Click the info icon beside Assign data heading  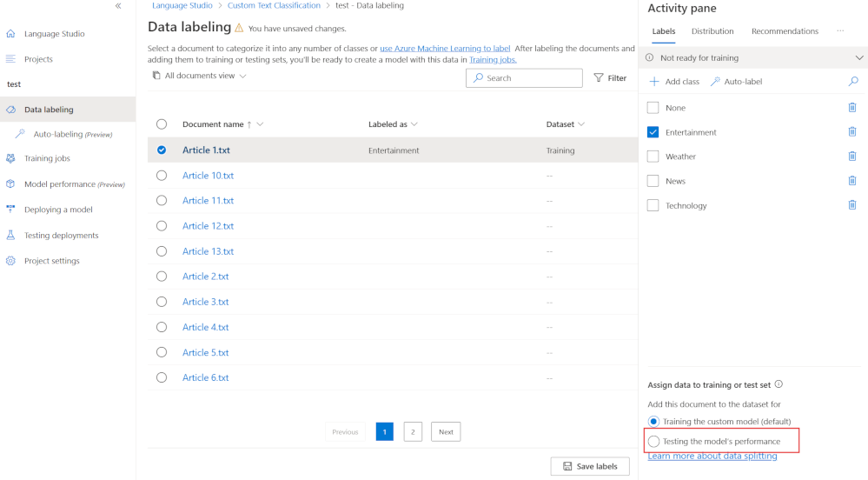click(x=779, y=384)
